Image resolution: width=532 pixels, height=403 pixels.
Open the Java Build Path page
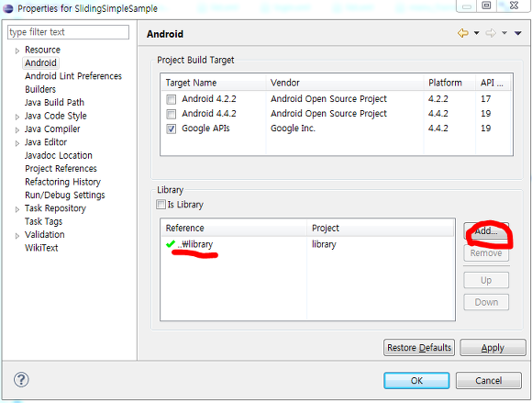54,103
